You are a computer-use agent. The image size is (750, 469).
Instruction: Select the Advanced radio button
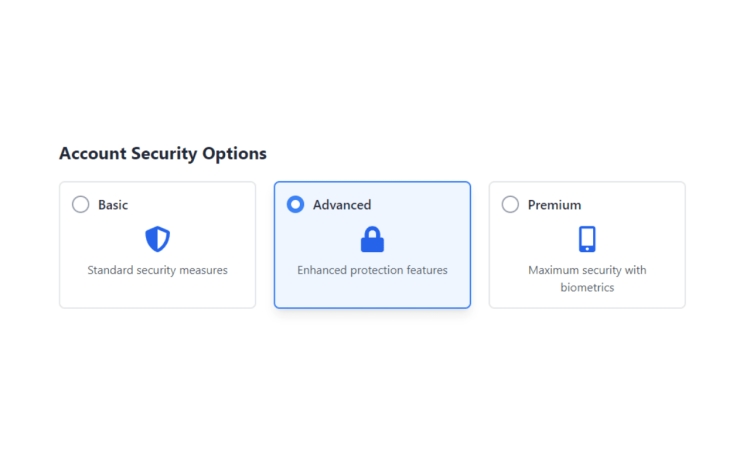coord(295,204)
